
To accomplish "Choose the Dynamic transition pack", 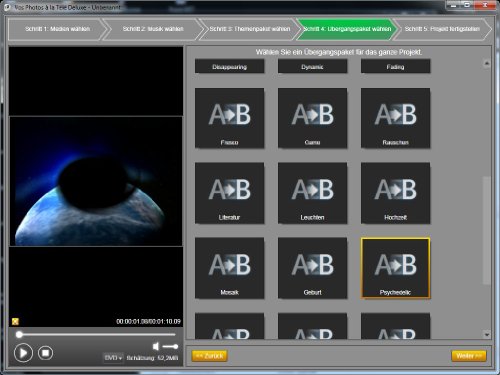I will tap(312, 66).
